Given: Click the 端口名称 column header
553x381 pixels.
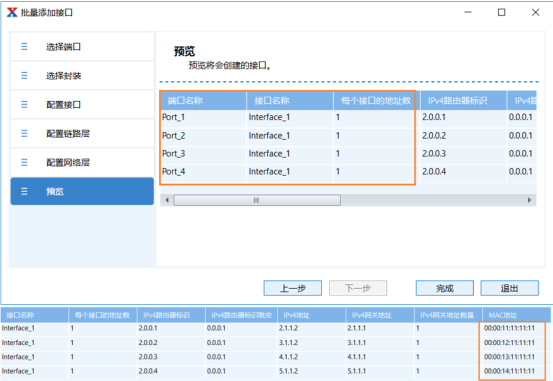Looking at the screenshot, I should point(203,101).
